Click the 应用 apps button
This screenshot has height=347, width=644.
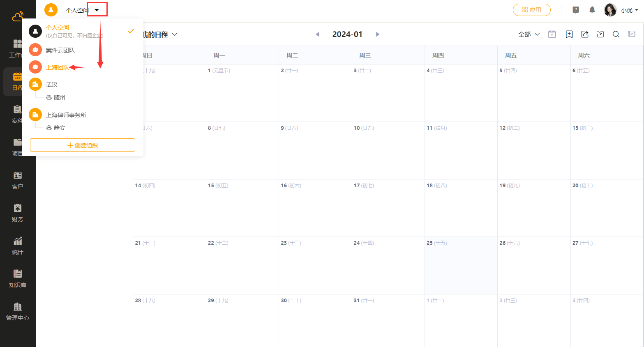click(531, 10)
